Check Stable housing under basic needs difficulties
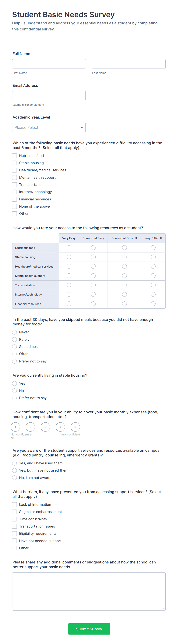Screen dimensions: 176x644 click(x=15, y=163)
